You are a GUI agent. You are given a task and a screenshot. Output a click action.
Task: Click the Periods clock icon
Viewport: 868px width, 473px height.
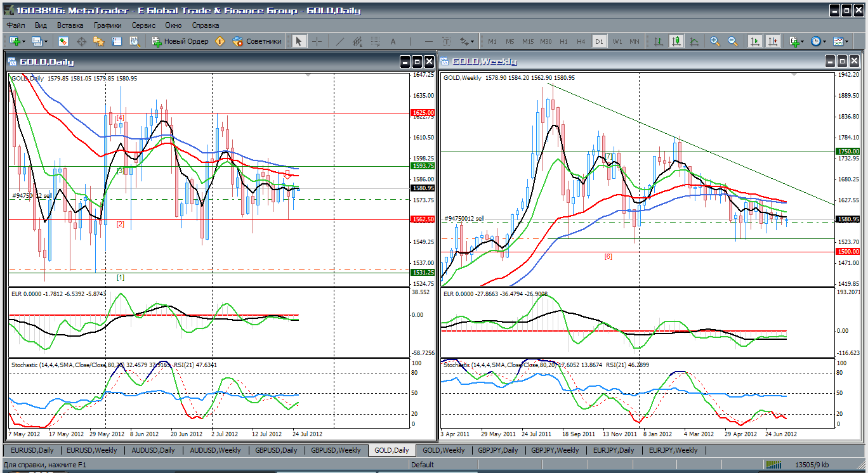816,41
